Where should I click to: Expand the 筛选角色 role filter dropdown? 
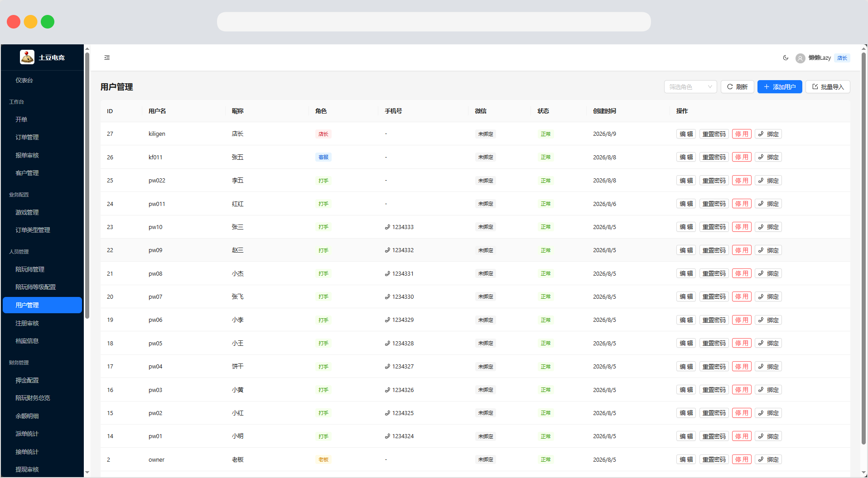[x=690, y=87]
